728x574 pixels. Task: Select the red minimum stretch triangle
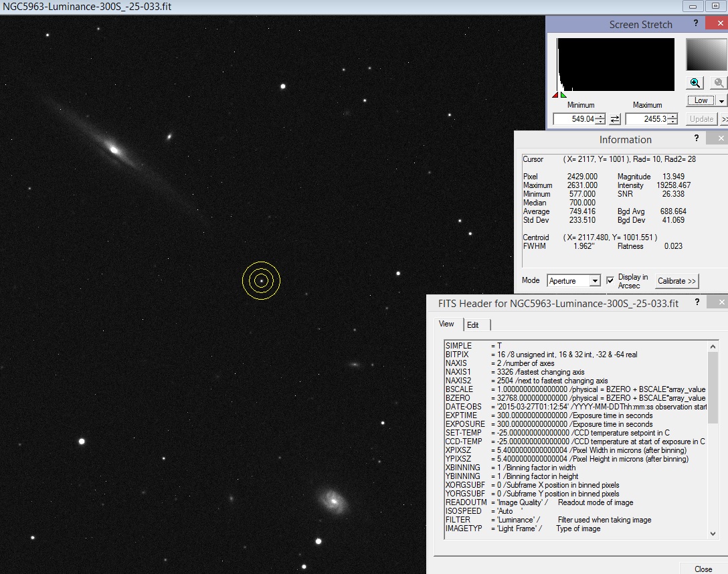556,95
